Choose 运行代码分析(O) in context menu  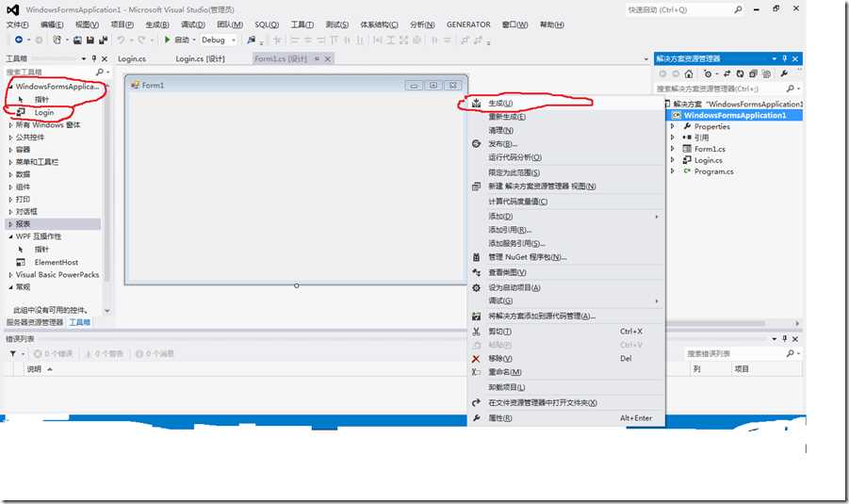point(565,157)
